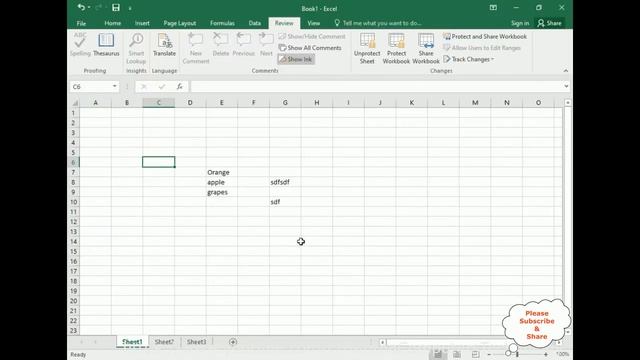Toggle the Show Ink button
The width and height of the screenshot is (640, 360).
pos(296,59)
